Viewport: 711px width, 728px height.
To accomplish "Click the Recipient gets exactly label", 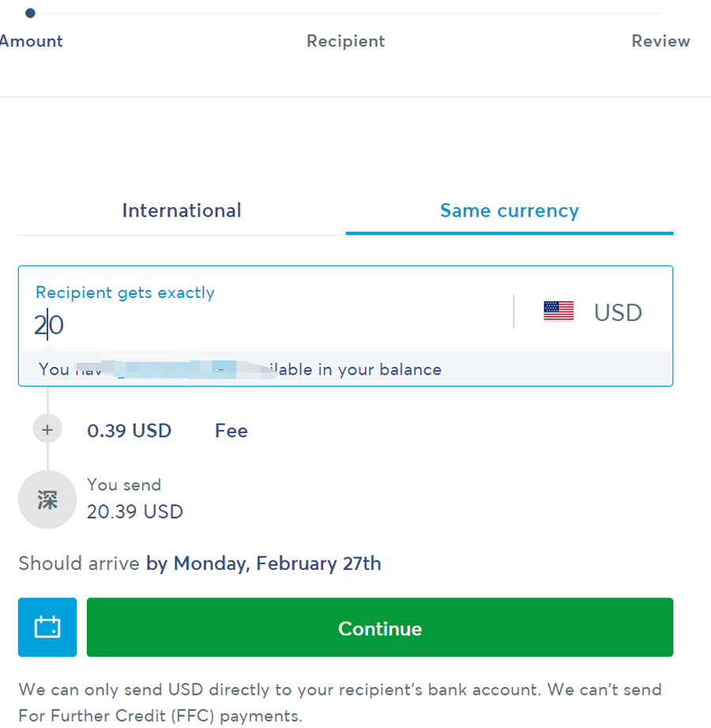I will 126,292.
